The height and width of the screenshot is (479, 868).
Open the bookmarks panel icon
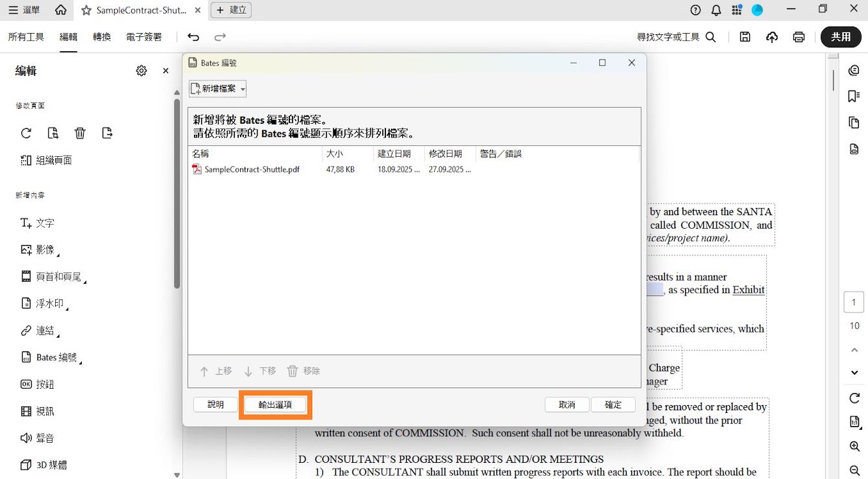pos(854,96)
